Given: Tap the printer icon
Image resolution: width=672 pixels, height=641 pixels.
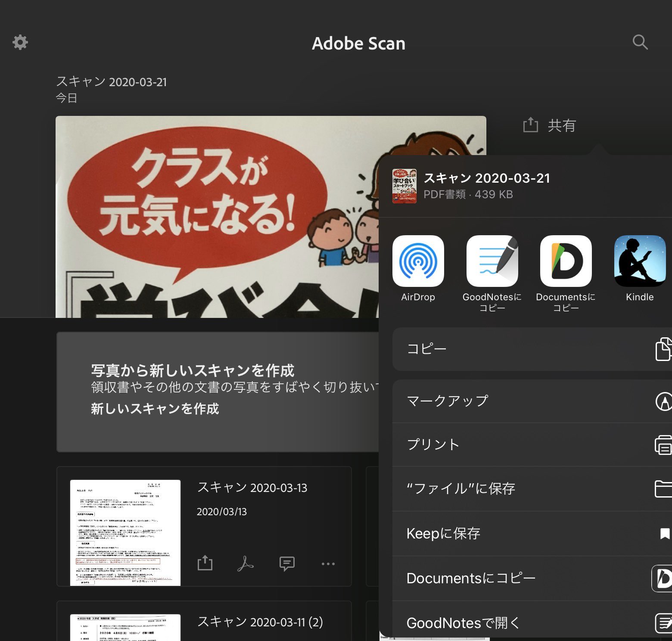Looking at the screenshot, I should click(x=663, y=445).
